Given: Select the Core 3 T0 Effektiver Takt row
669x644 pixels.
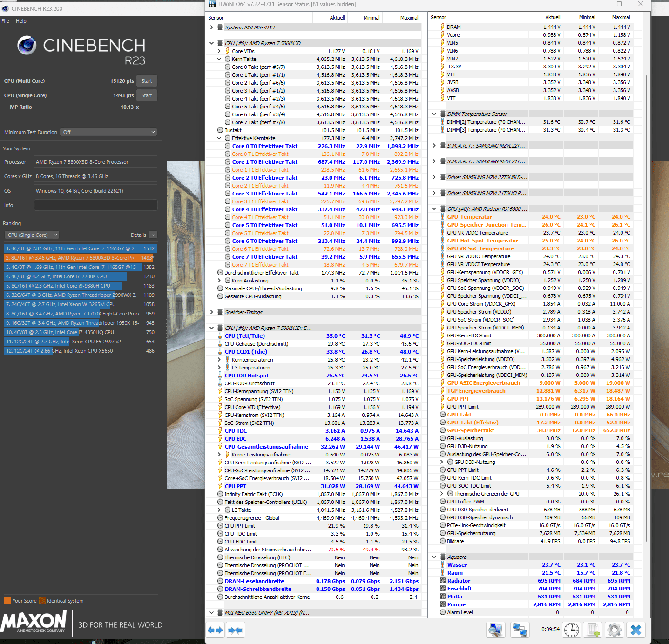Looking at the screenshot, I should [x=314, y=194].
